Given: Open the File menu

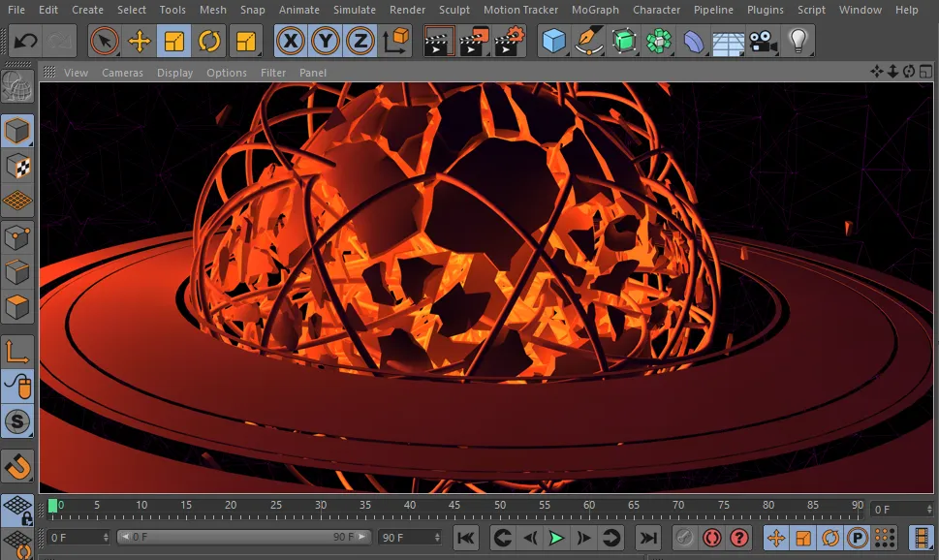Looking at the screenshot, I should pyautogui.click(x=16, y=10).
